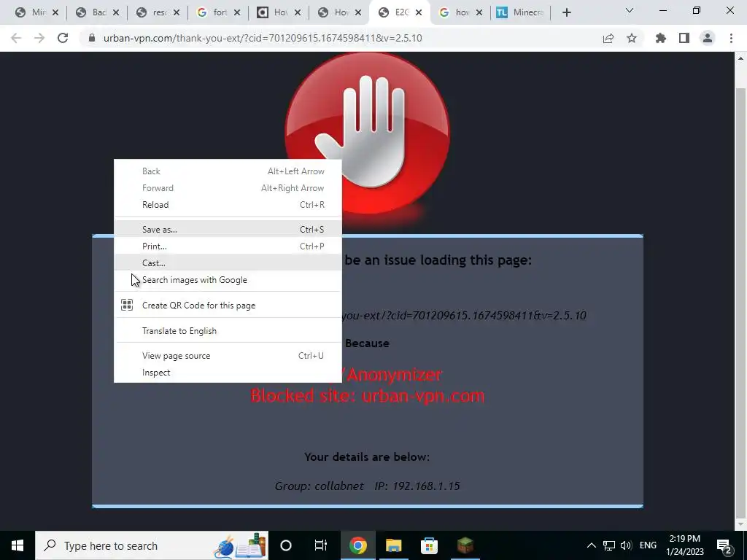Choose Reload from the context menu

point(228,205)
